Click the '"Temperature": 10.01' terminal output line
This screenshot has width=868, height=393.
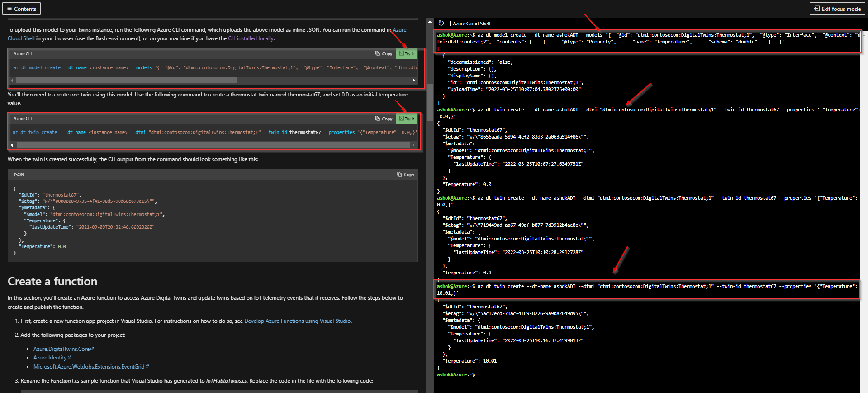click(470, 361)
